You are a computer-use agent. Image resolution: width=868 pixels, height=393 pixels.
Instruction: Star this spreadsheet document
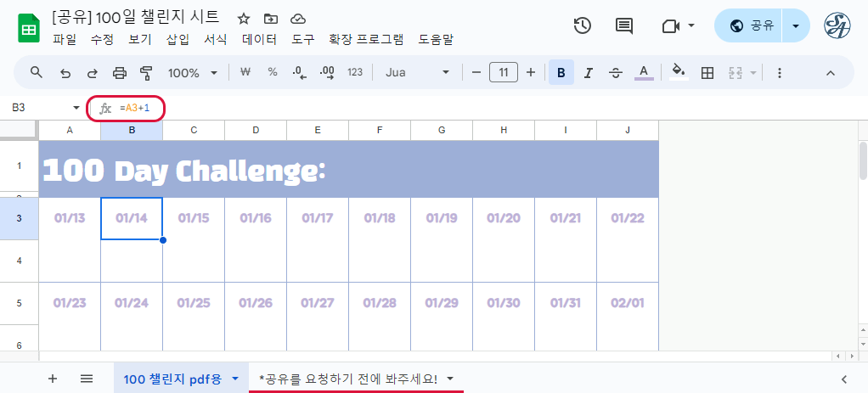coord(244,19)
